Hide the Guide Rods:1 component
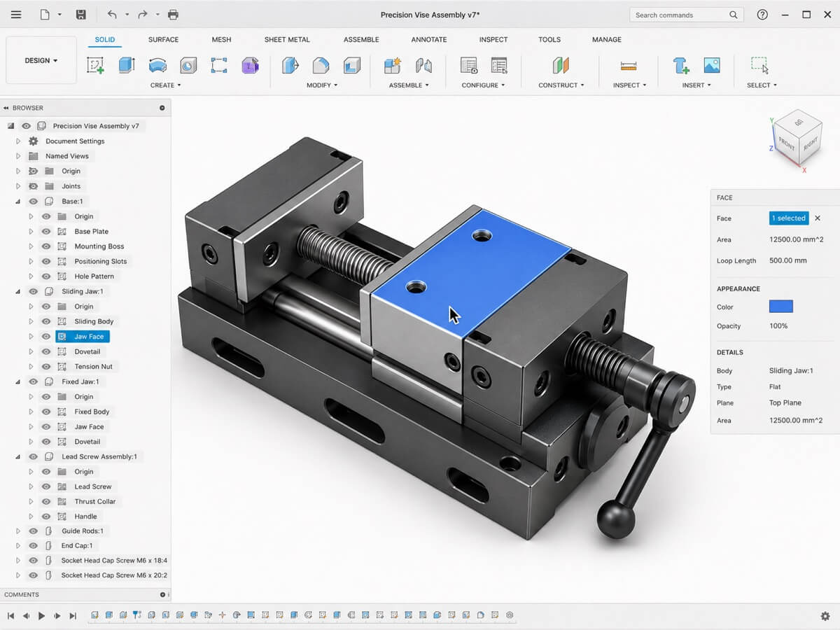Screen dimensions: 840x630 33,531
